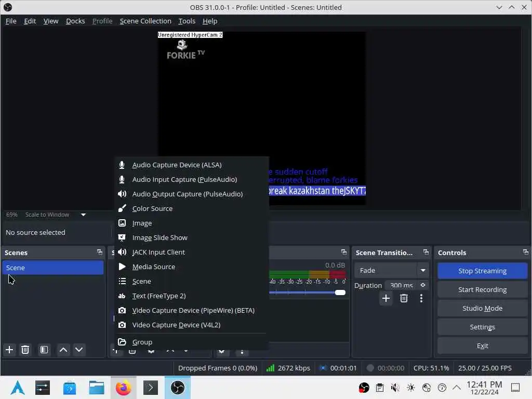The height and width of the screenshot is (399, 532).
Task: Add Text (FreeType 2) source
Action: click(192, 296)
